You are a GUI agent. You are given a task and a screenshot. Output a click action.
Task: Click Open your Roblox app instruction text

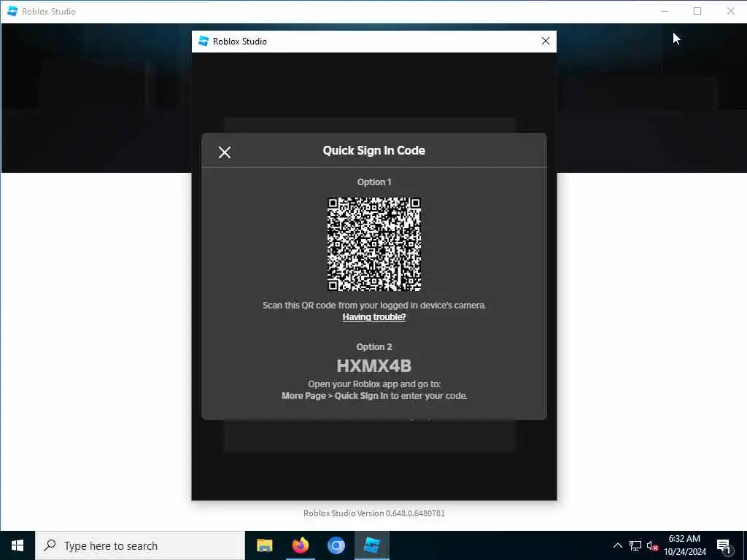[374, 384]
